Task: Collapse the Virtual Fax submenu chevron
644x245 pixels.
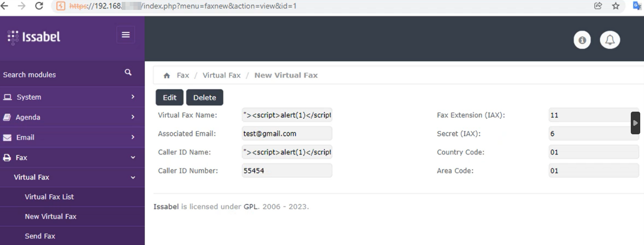Action: tap(133, 178)
